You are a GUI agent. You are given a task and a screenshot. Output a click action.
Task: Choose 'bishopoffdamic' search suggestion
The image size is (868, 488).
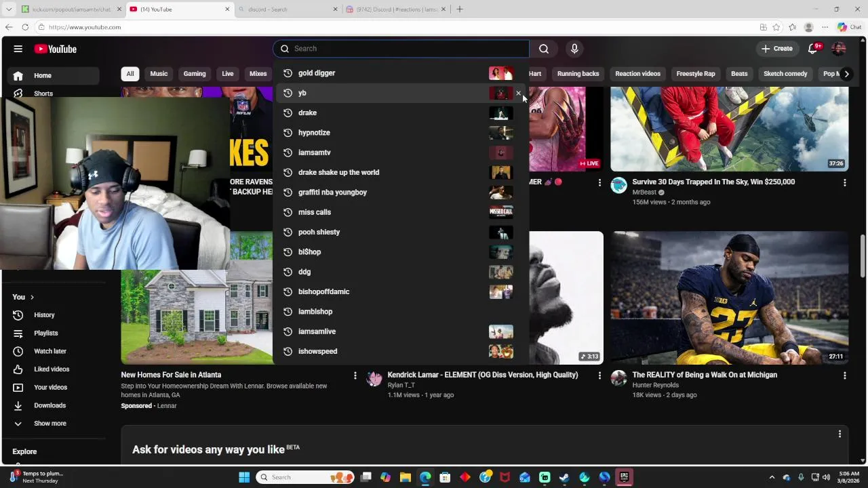tap(401, 292)
